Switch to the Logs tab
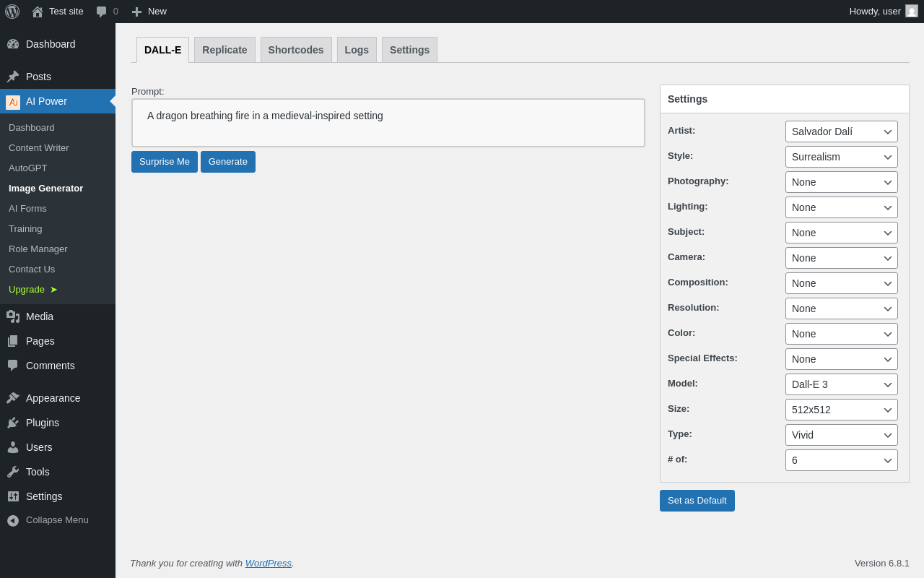Image resolution: width=924 pixels, height=578 pixels. [357, 50]
